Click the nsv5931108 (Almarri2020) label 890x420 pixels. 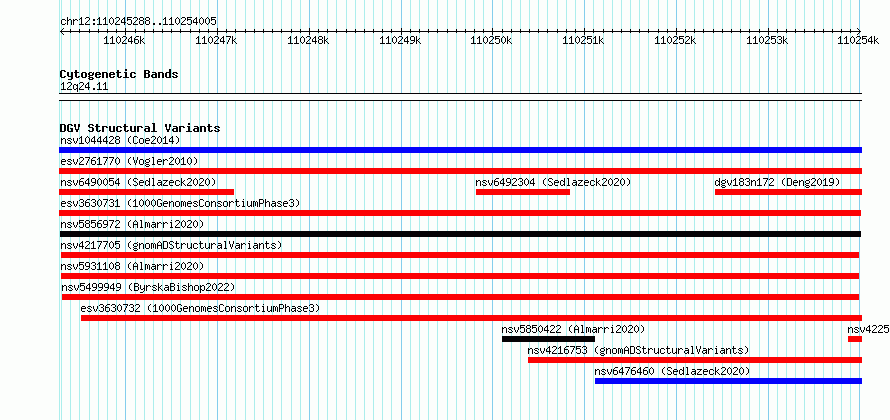click(x=132, y=266)
